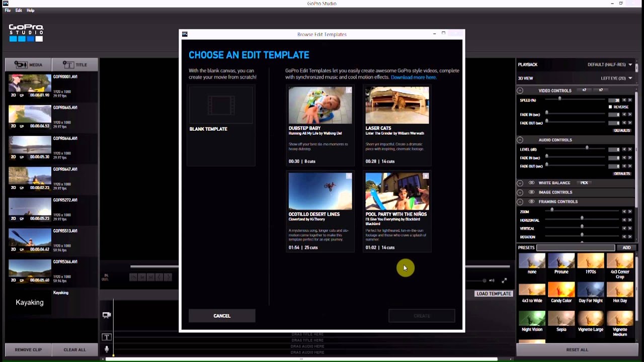Viewport: 644px width, 362px height.
Task: Click the presets Add button
Action: [626, 248]
